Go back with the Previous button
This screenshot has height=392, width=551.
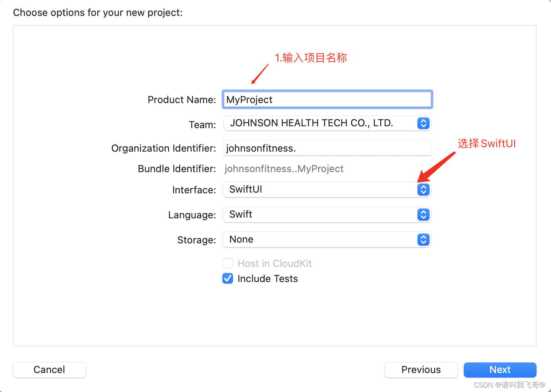(421, 370)
